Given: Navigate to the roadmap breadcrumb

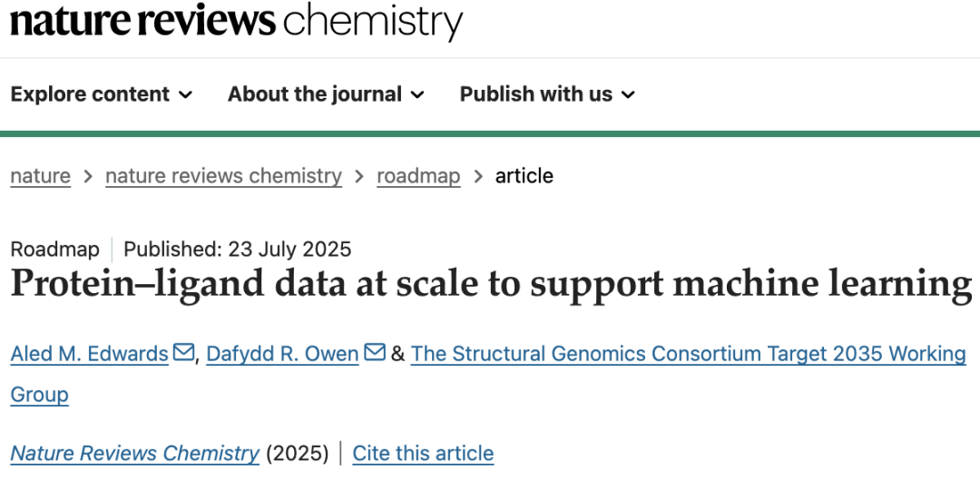Looking at the screenshot, I should coord(418,176).
